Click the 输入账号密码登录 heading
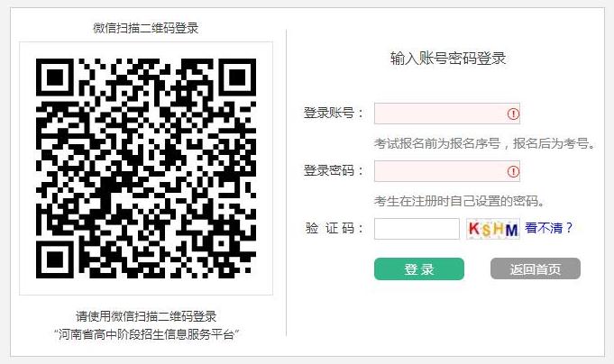 448,59
